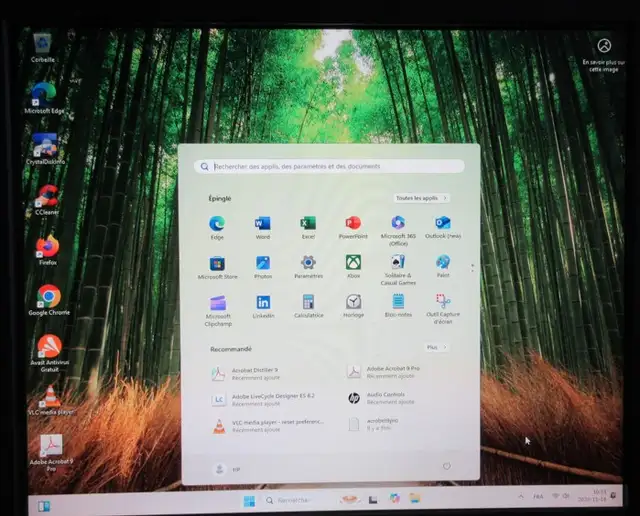This screenshot has height=516, width=640.
Task: Click the taskbar Rechercher search box
Action: 296,500
